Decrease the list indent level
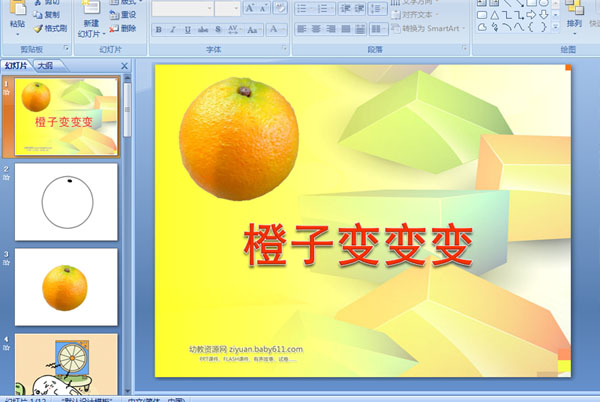 click(345, 8)
